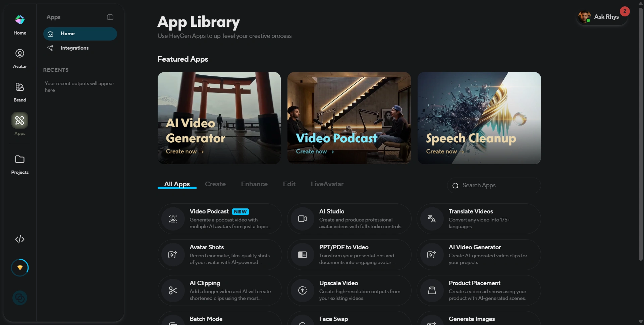Select the Apps icon in sidebar

coord(20,120)
